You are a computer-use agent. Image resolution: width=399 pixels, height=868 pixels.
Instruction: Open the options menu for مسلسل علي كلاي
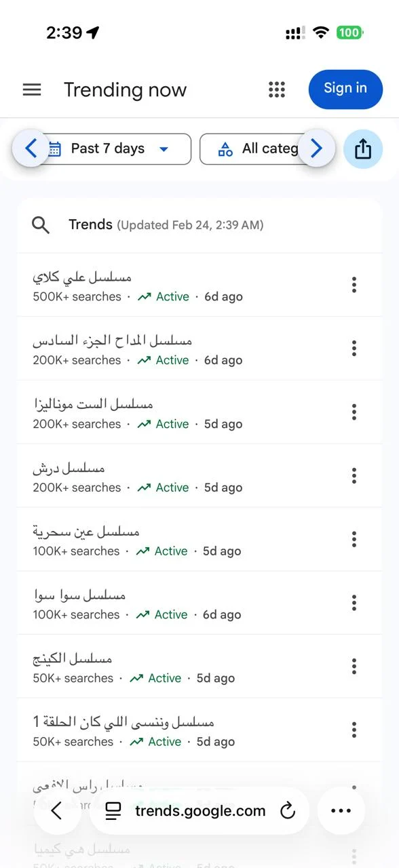pyautogui.click(x=354, y=285)
